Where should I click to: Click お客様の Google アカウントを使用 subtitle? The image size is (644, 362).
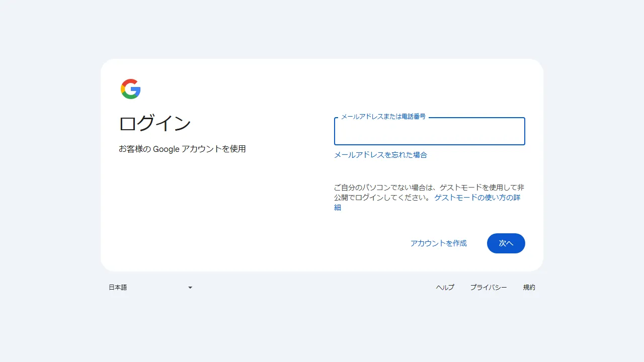click(x=183, y=149)
